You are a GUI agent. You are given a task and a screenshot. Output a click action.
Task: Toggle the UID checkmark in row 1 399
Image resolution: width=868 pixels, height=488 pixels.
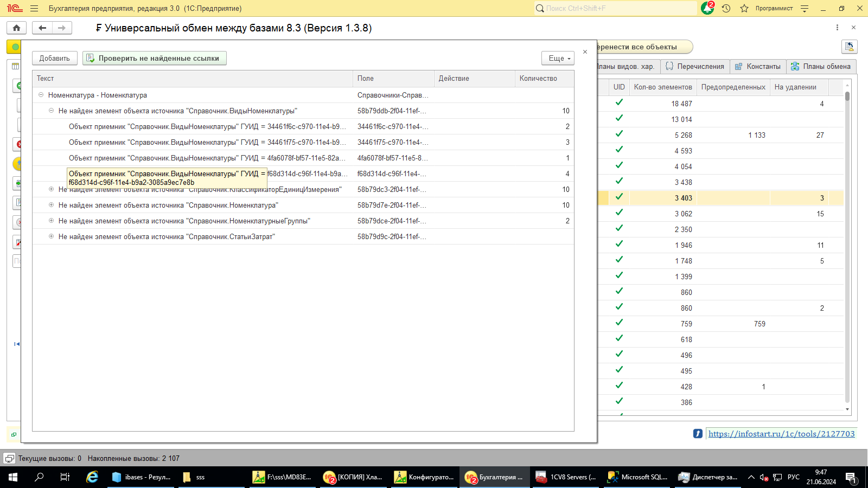coord(619,275)
